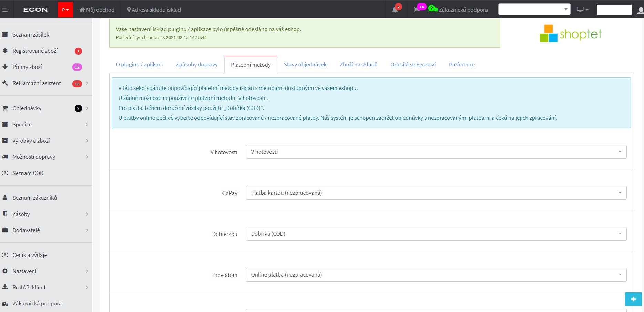Click the Nastavení gear icon

tap(5, 271)
